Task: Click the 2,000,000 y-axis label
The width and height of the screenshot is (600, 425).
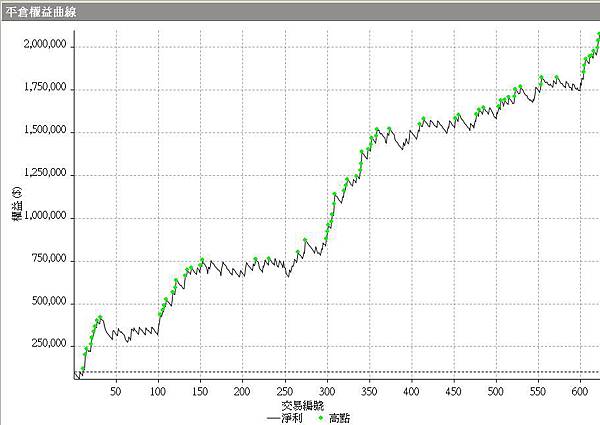Action: click(x=45, y=44)
